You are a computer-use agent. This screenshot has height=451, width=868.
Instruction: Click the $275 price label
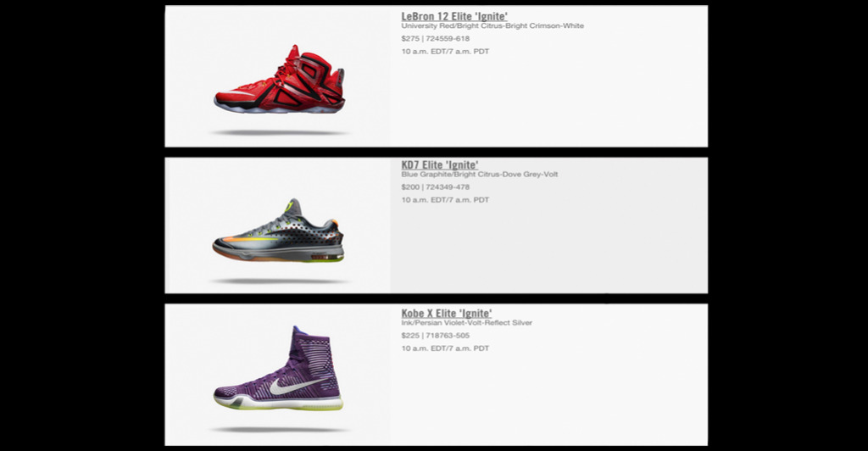click(410, 39)
